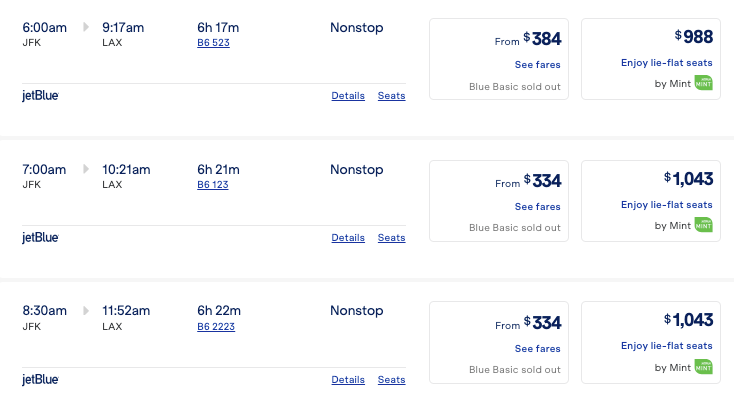Click the JetBlue logo under the 6:00am flight
This screenshot has width=734, height=403.
click(x=41, y=96)
